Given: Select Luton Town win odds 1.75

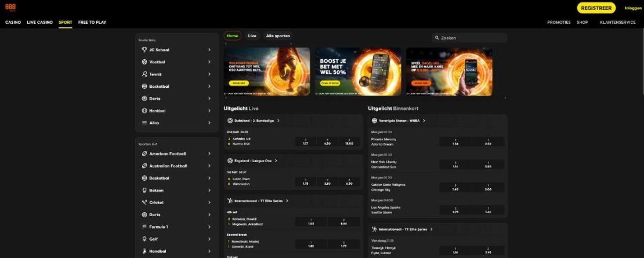Looking at the screenshot, I should pos(306,181).
